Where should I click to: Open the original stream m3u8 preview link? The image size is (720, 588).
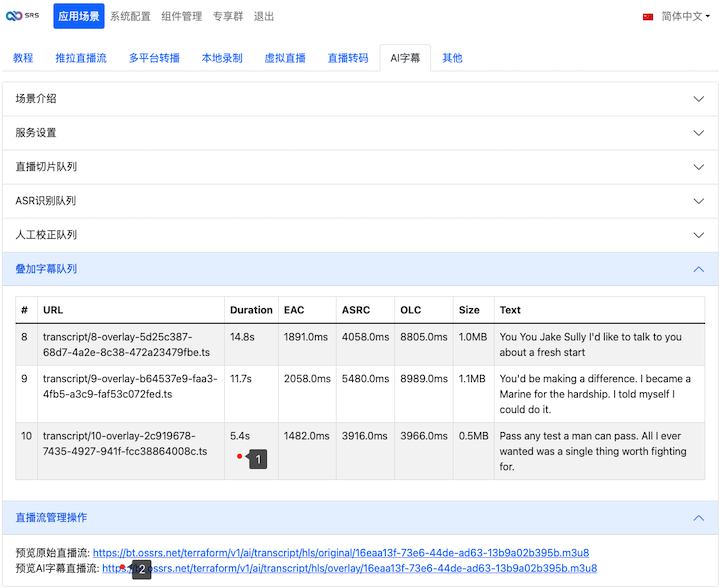[341, 553]
